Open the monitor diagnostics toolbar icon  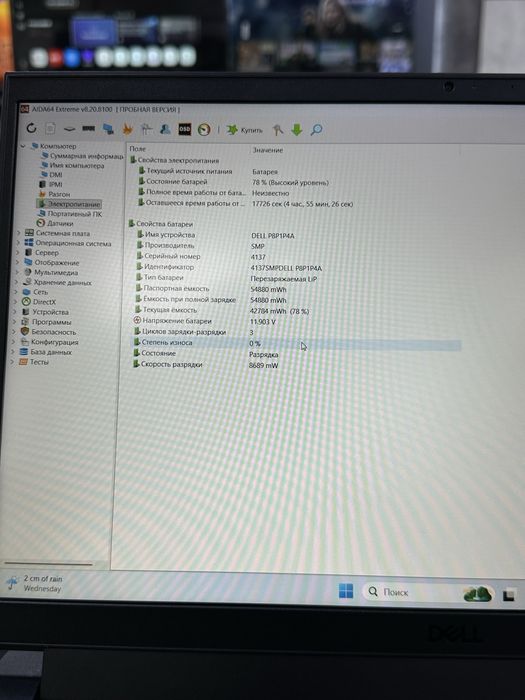pyautogui.click(x=108, y=129)
